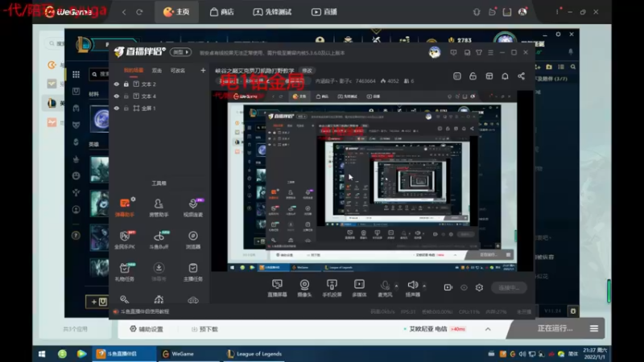Click the share icon beside the stream title

coord(521,76)
